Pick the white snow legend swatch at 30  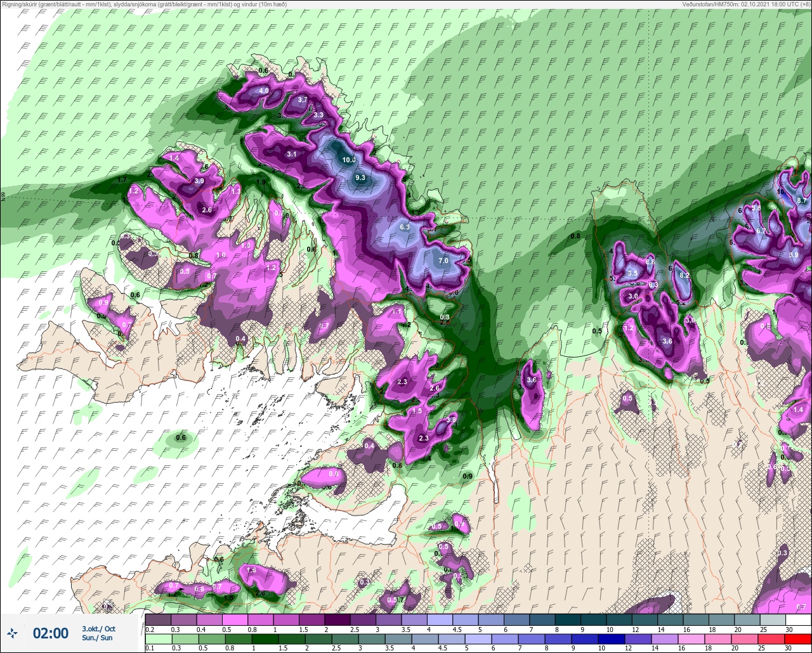tap(798, 619)
